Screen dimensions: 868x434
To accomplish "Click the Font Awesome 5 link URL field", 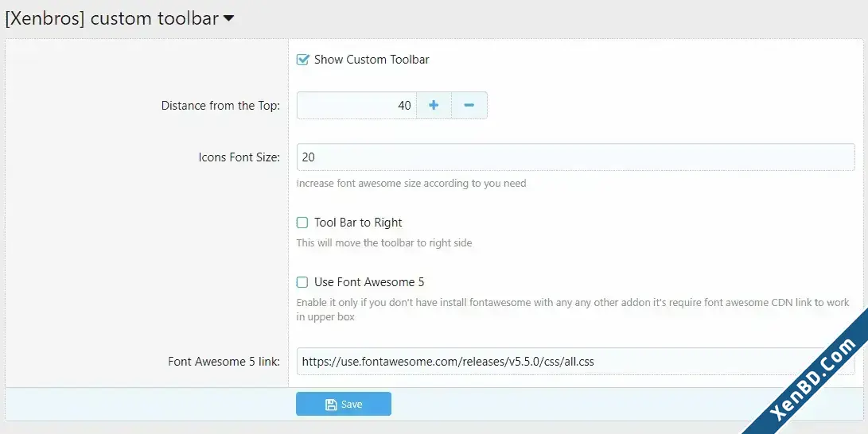I will (576, 362).
